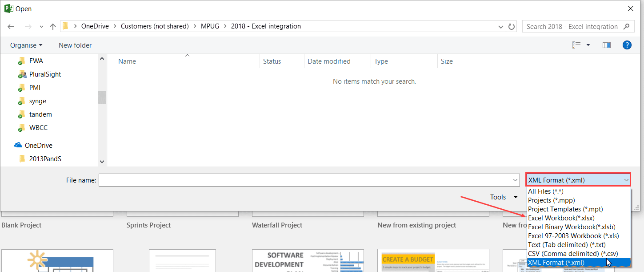Screen dimensions: 644x272
Task: Change the view layout icon
Action: click(x=576, y=45)
